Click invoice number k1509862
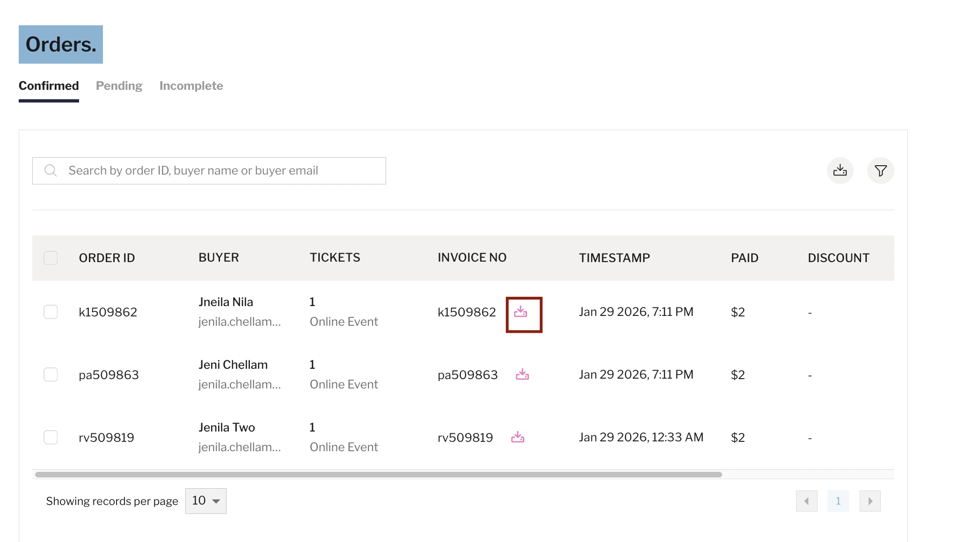 tap(467, 312)
